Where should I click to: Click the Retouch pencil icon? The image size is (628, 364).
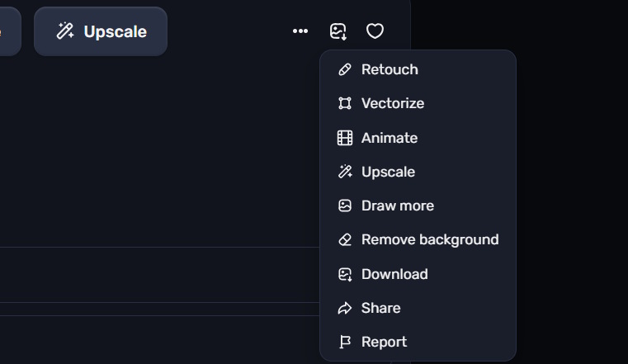345,69
